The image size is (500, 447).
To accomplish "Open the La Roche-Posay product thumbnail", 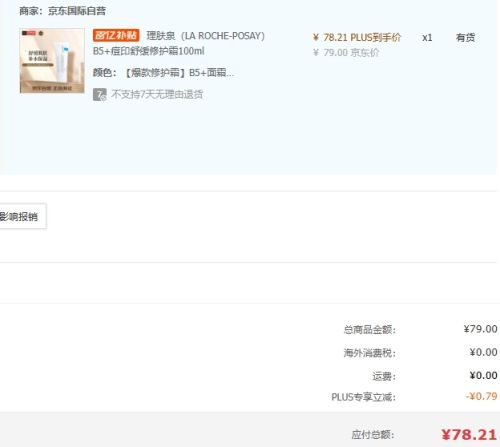I will click(52, 60).
